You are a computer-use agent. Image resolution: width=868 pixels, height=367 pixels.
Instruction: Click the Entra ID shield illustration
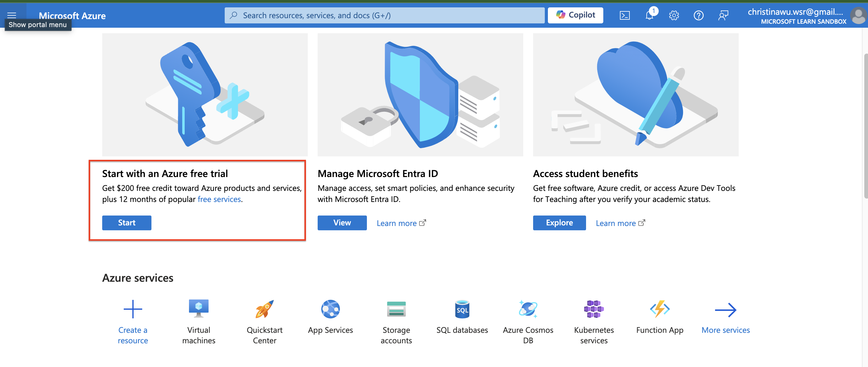click(420, 94)
